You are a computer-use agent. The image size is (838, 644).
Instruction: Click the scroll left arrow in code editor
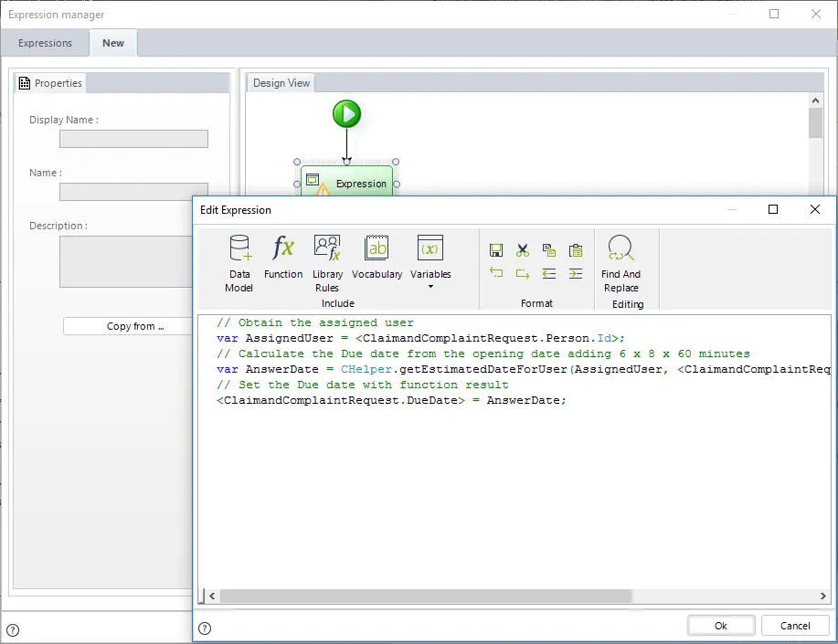(x=212, y=596)
